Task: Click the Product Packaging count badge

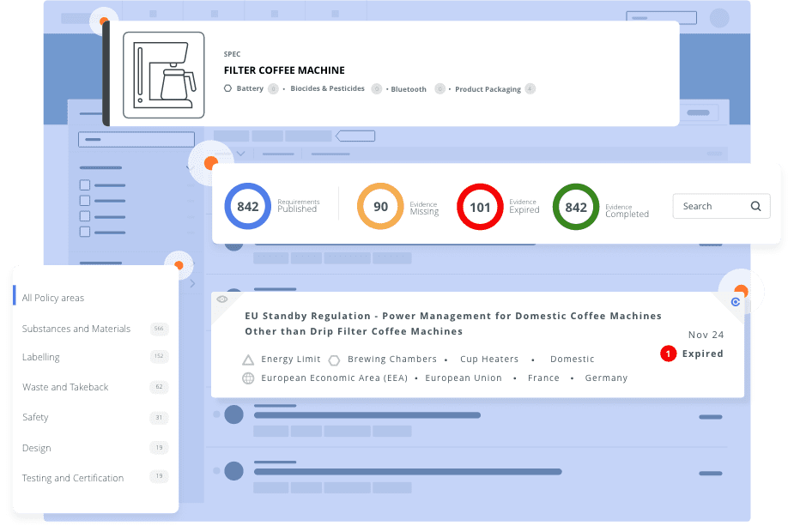Action: pos(530,89)
